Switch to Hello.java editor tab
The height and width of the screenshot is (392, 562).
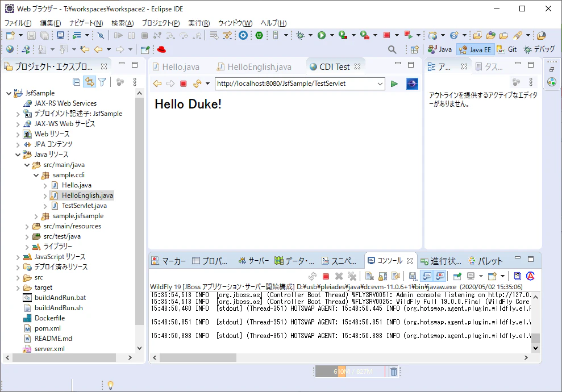(176, 66)
